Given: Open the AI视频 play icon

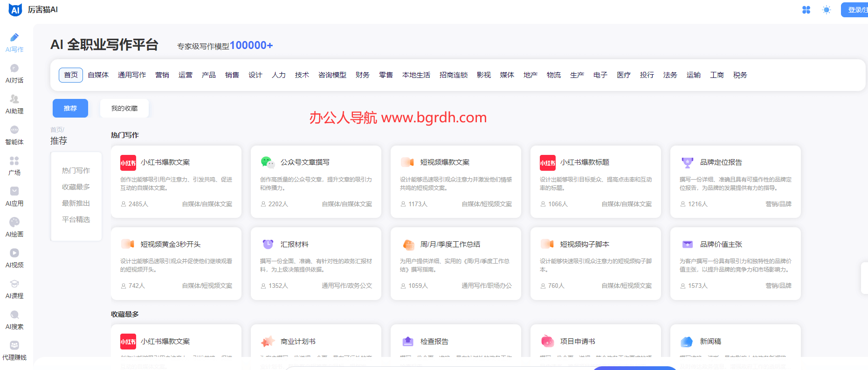Looking at the screenshot, I should tap(14, 253).
